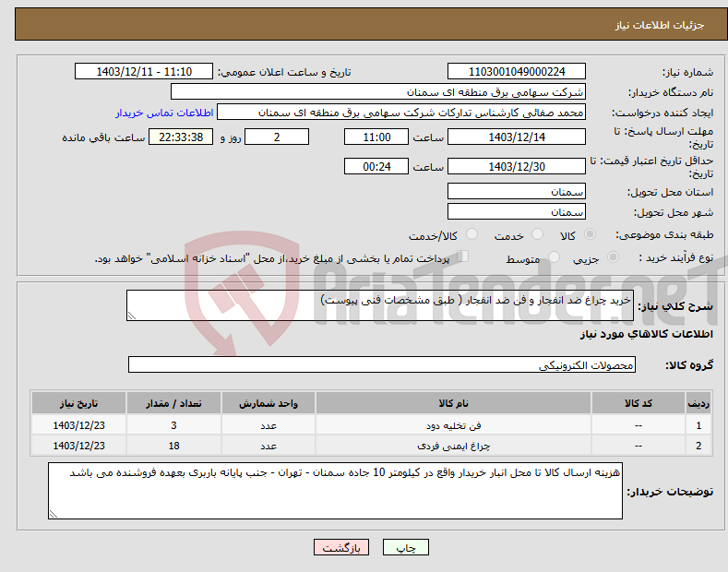This screenshot has height=572, width=728.
Task: Click the delivery province field سمنان
Action: point(517,191)
